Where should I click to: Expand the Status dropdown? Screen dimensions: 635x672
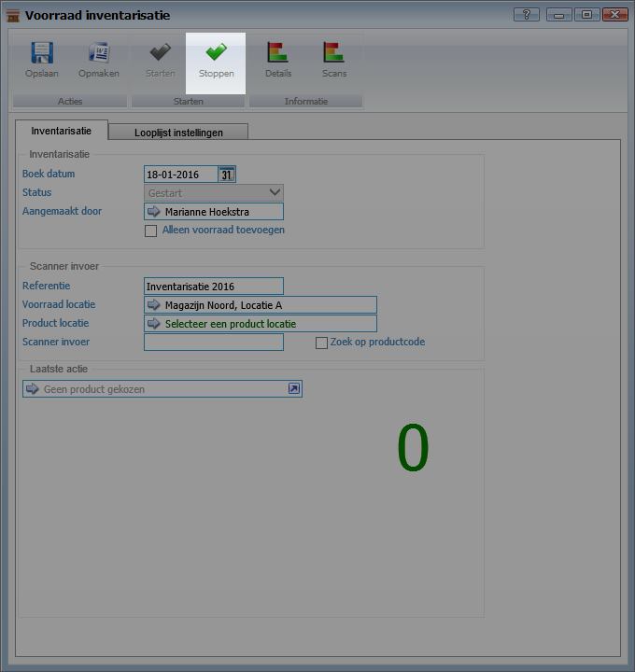[274, 192]
